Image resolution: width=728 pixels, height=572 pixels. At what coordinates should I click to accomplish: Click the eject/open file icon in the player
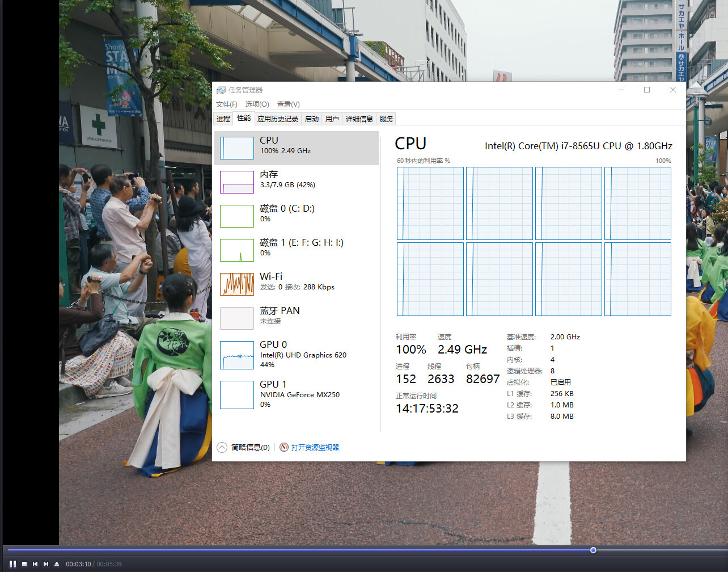tap(57, 564)
